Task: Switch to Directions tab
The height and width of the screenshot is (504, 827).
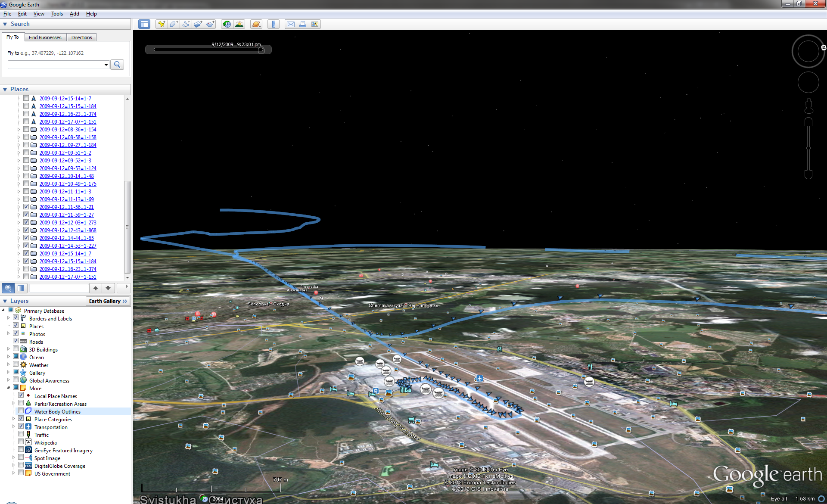Action: click(x=81, y=37)
